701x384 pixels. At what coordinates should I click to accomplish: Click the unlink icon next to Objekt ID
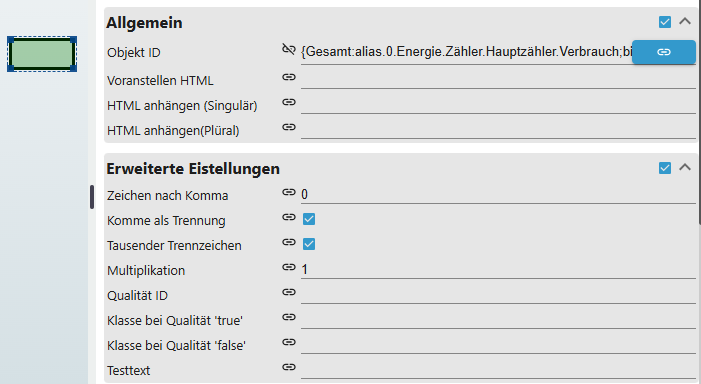tap(289, 50)
